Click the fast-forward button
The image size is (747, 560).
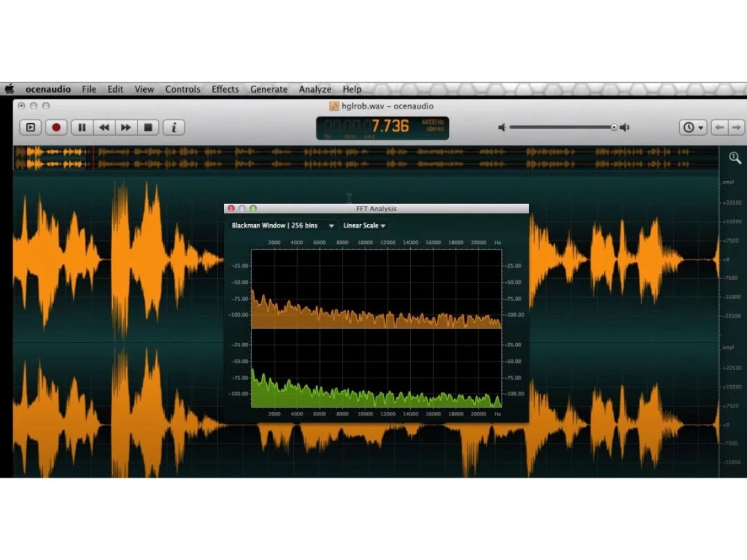[126, 128]
